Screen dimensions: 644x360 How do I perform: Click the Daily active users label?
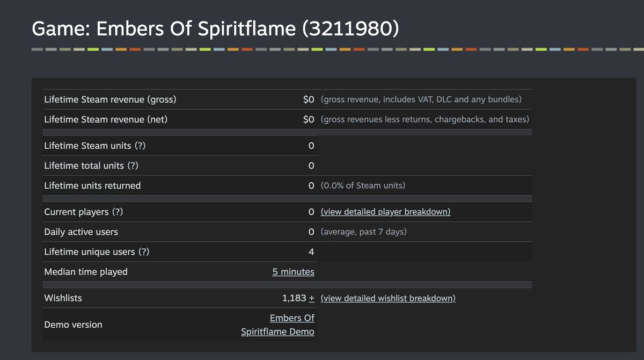[81, 232]
